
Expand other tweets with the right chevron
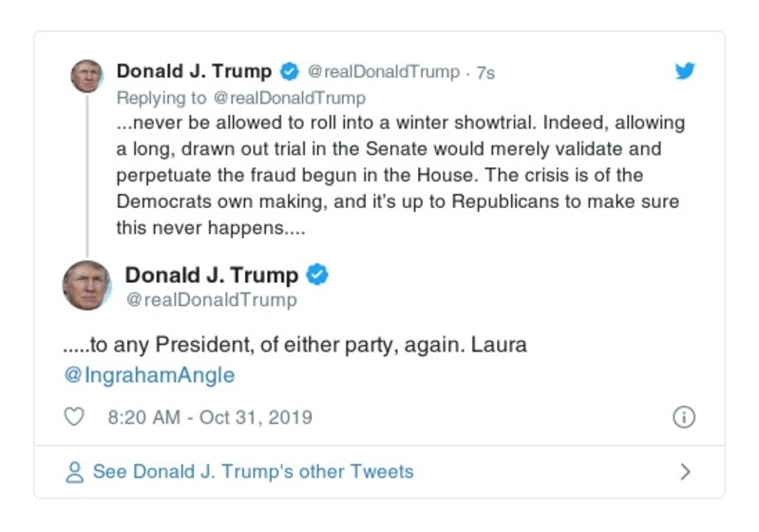tap(685, 472)
